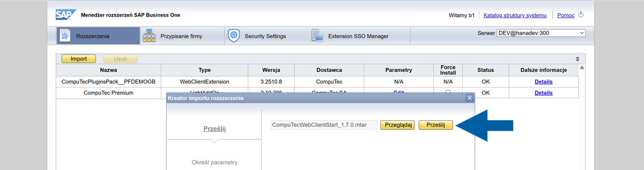Viewport: 644px width, 170px height.
Task: Select the CompuTecPluginsPack__PFDEMOGB name cell
Action: 108,82
